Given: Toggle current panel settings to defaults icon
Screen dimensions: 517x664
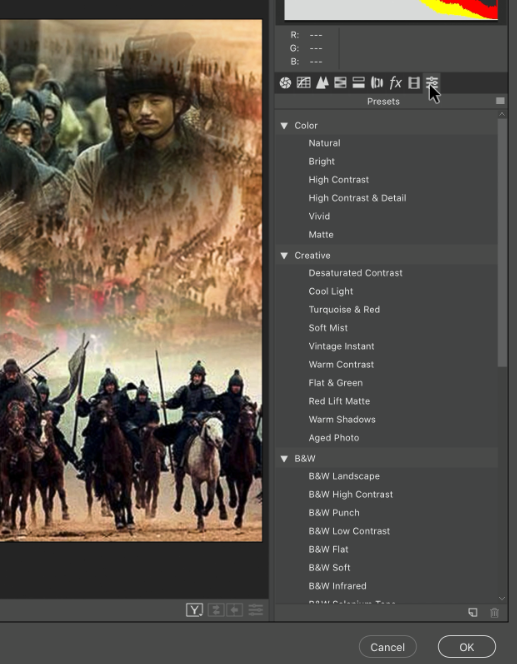Looking at the screenshot, I should click(x=255, y=610).
